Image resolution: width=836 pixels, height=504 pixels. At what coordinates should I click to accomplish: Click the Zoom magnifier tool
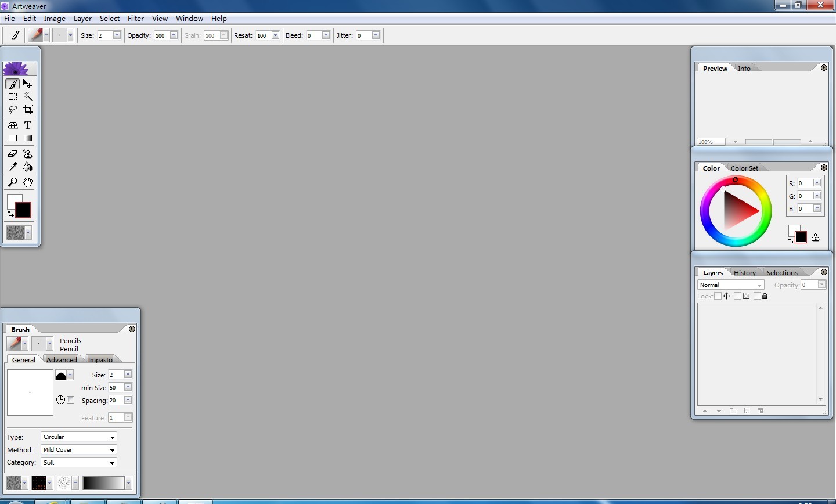(13, 182)
